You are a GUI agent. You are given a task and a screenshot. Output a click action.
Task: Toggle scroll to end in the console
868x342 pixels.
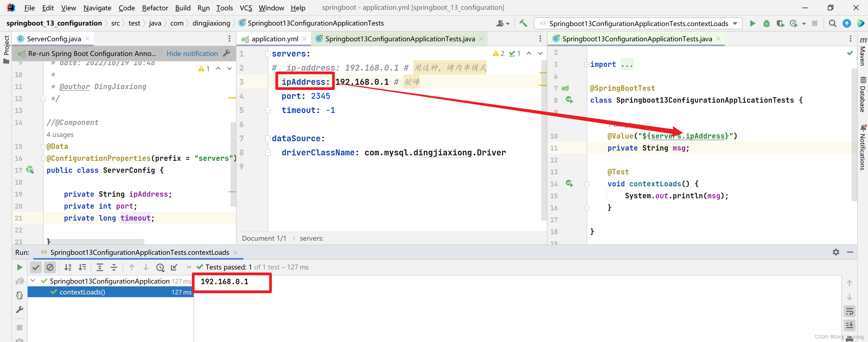coord(850,325)
